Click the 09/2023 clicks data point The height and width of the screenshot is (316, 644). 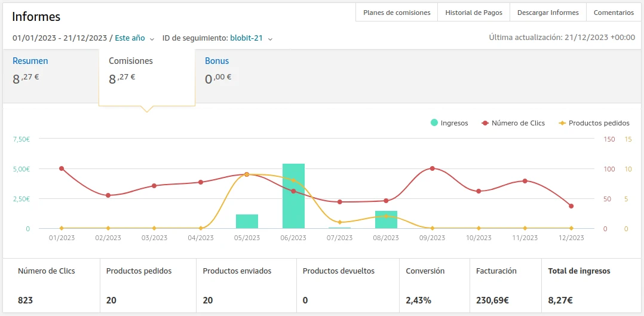[x=432, y=168]
